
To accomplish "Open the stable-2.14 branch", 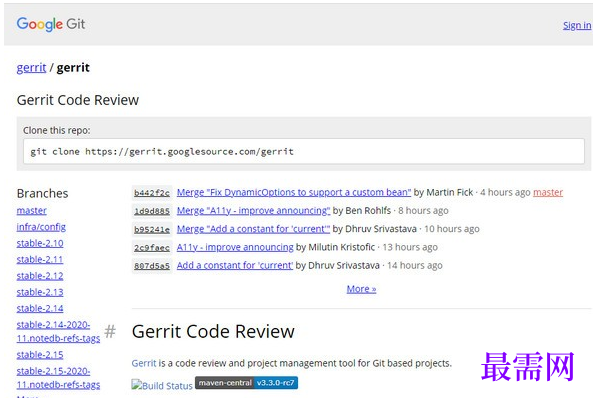I will click(x=40, y=308).
